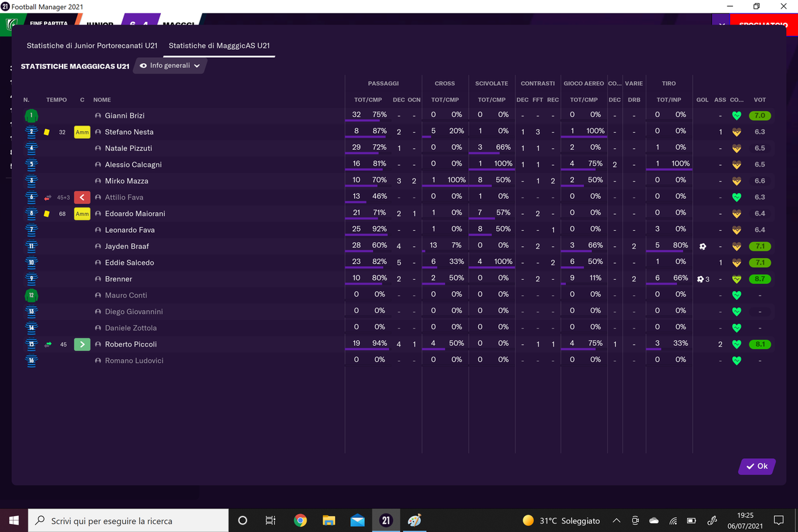Click Roberto Piccoli's green condition heart
The height and width of the screenshot is (532, 798).
point(736,344)
